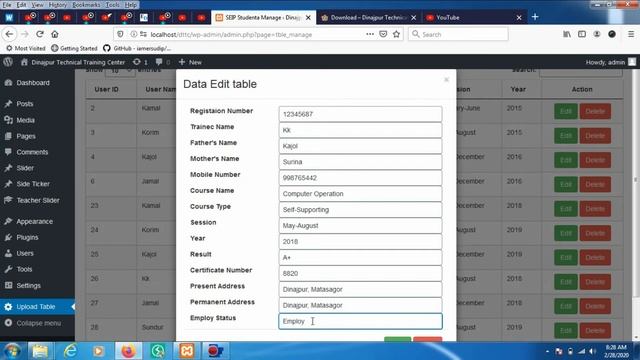Edit the row with User ID 28
This screenshot has height=360, width=640.
click(565, 331)
